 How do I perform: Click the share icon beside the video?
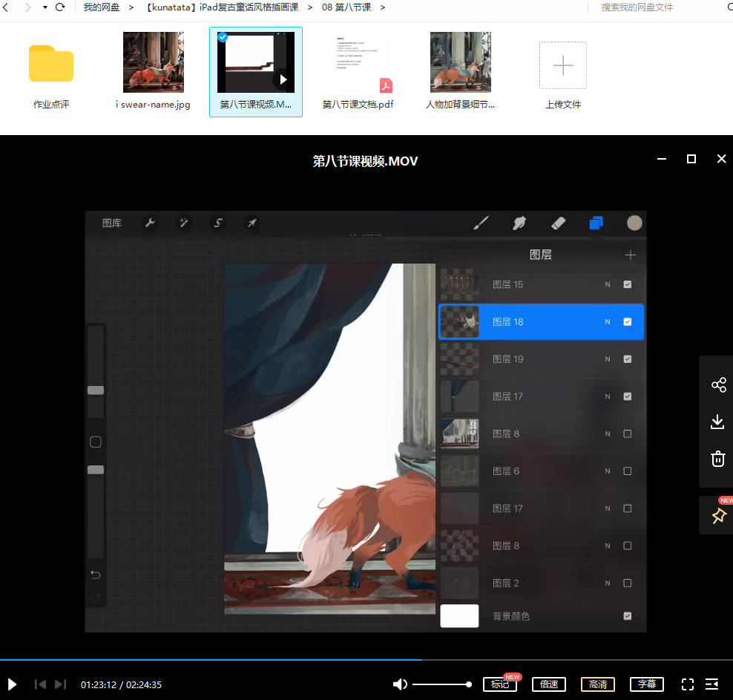[717, 385]
